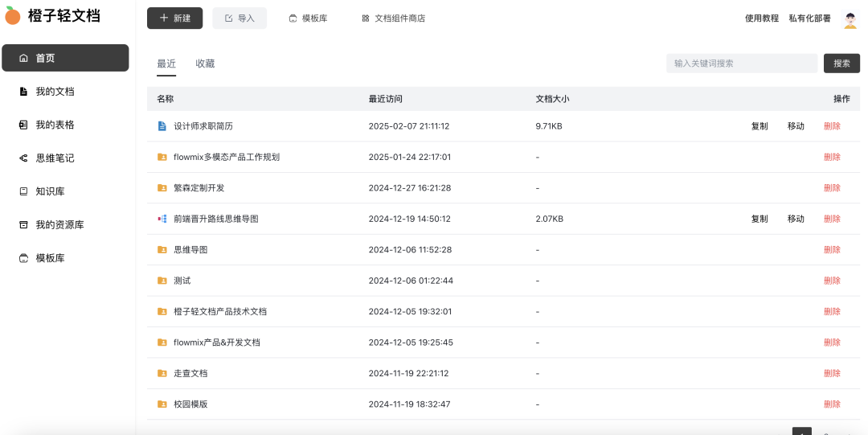Click the 思维笔记 mind-map icon

tap(23, 158)
